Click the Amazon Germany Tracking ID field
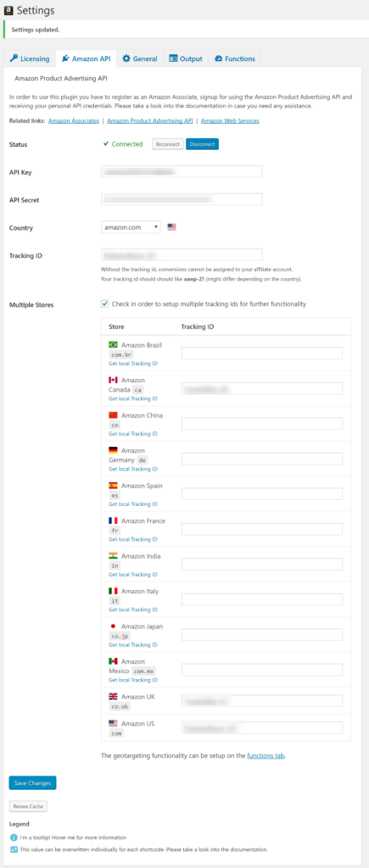The width and height of the screenshot is (369, 868). (262, 459)
